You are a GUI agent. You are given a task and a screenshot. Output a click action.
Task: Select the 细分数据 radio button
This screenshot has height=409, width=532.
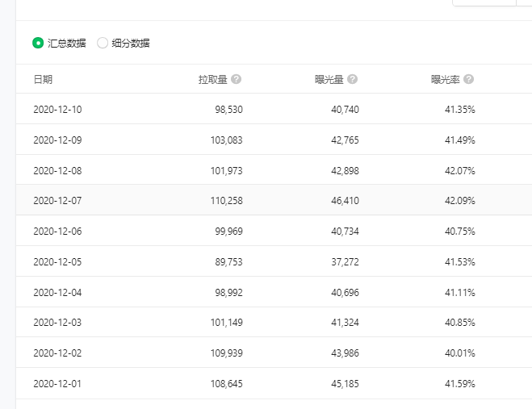click(103, 43)
